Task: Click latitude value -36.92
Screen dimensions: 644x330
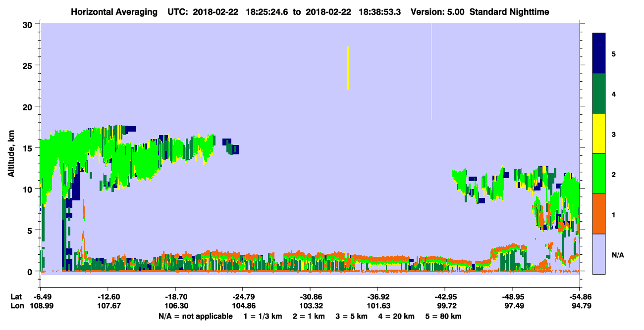Action: pyautogui.click(x=377, y=297)
